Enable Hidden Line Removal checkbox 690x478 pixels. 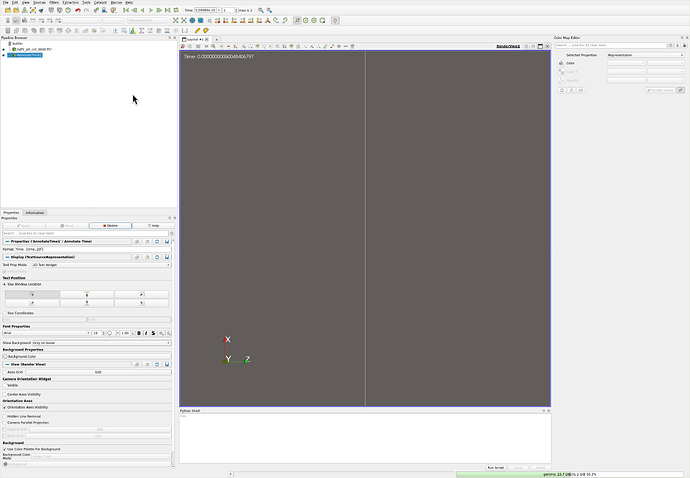pos(5,416)
